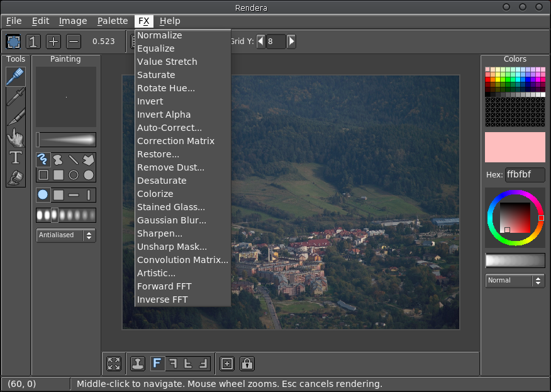Open Stained Glass... dialog
Image resolution: width=551 pixels, height=392 pixels.
coord(183,207)
